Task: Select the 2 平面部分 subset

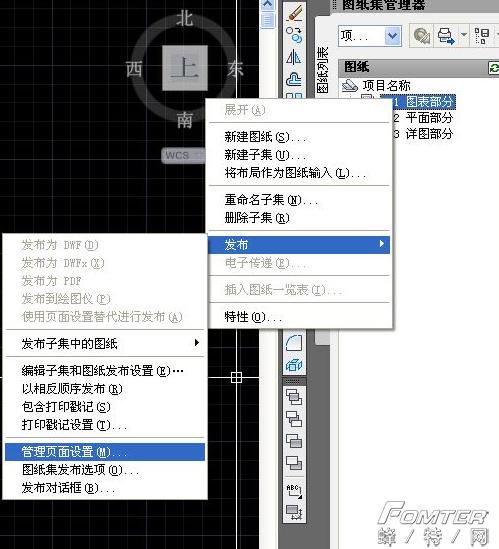Action: [423, 118]
